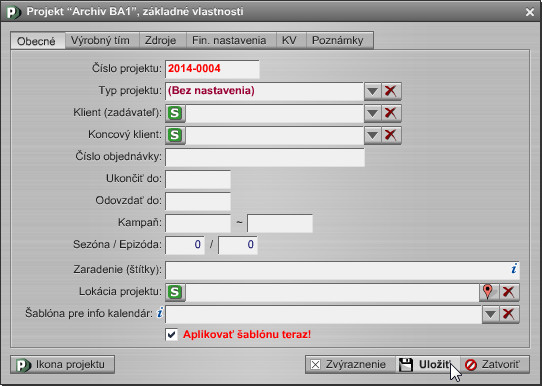
Task: Click the Kampaň start date field
Action: pos(198,223)
